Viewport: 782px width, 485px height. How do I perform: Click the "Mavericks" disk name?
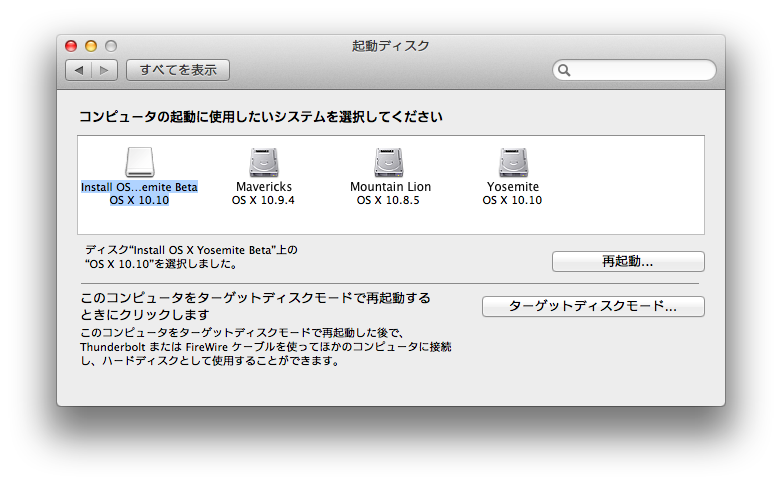[264, 187]
